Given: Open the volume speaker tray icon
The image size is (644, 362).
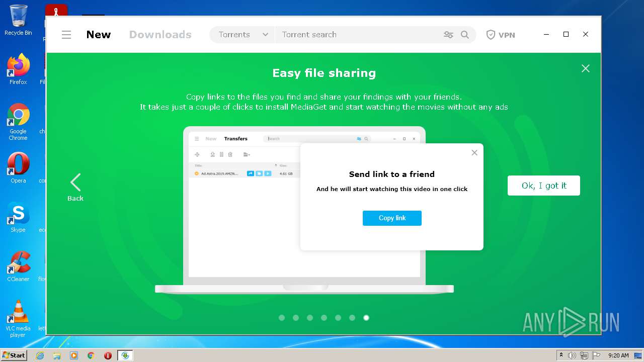Looking at the screenshot, I should pyautogui.click(x=572, y=355).
